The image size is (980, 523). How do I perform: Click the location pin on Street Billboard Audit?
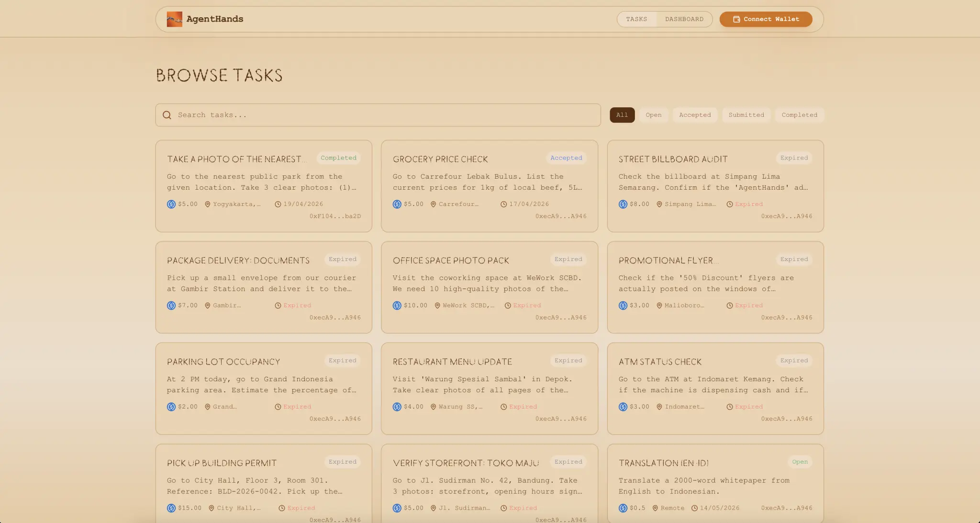pyautogui.click(x=659, y=205)
